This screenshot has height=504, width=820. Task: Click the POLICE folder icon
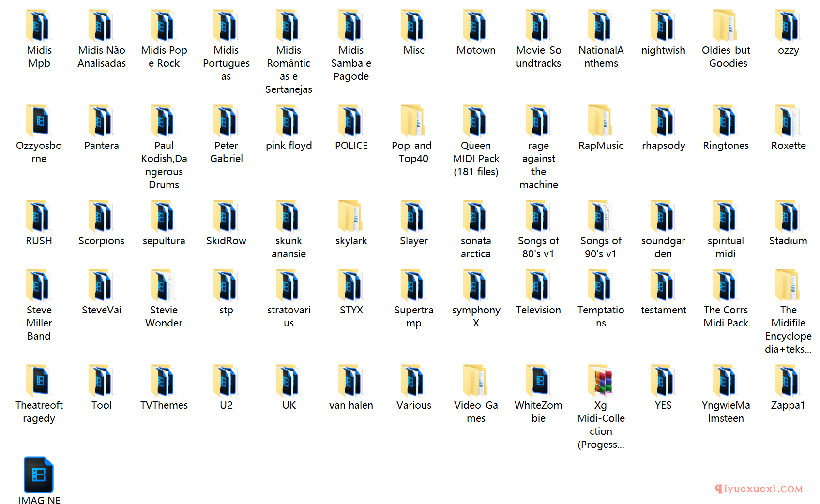pos(351,121)
